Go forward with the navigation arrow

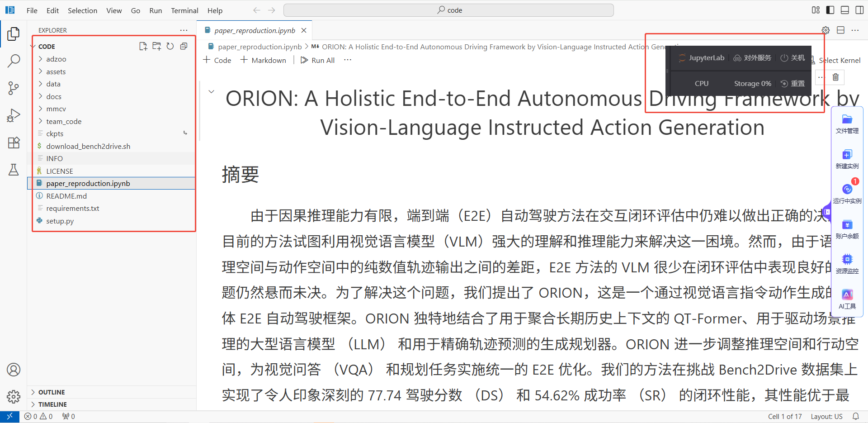271,10
